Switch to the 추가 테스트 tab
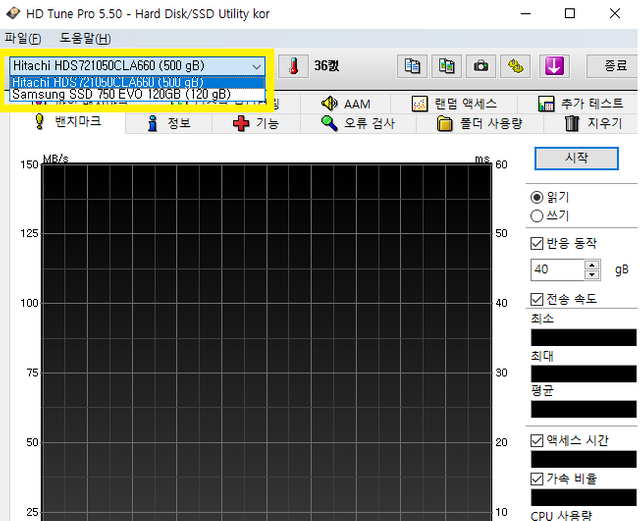The height and width of the screenshot is (521, 640). [580, 104]
